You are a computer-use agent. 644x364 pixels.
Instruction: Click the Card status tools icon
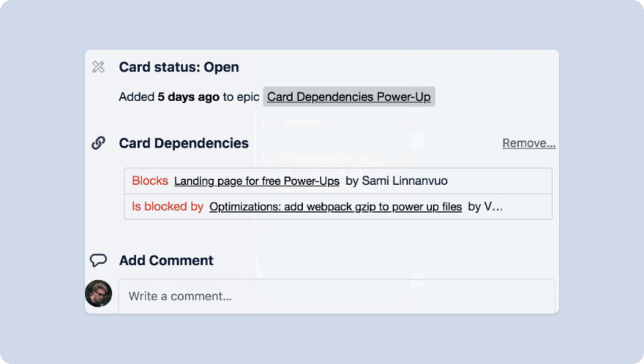tap(98, 67)
